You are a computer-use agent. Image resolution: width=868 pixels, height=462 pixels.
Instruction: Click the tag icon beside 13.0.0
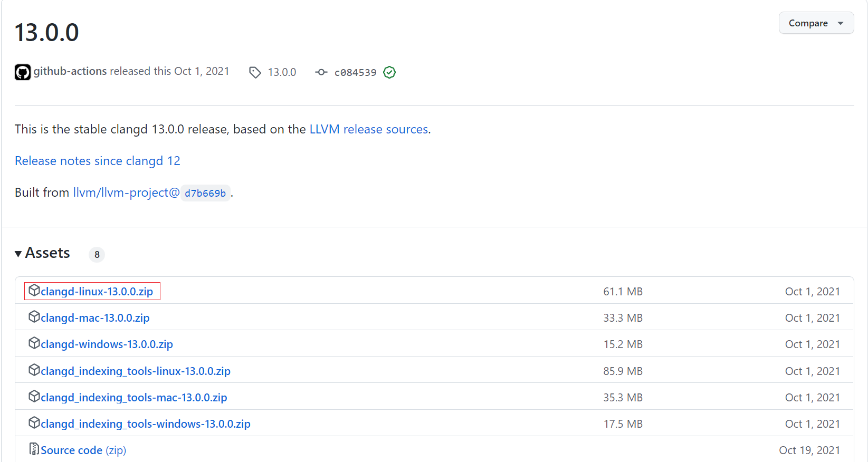(255, 72)
